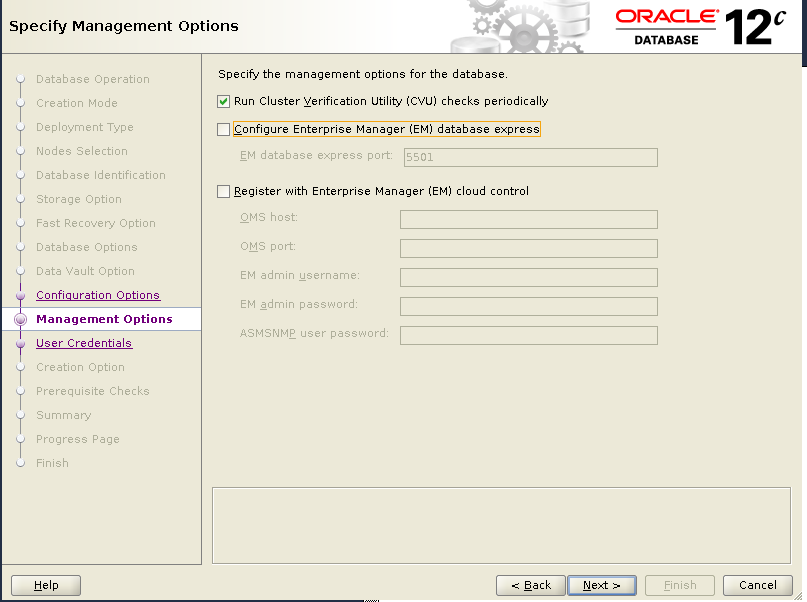Enable Configure Enterprise Manager database express
807x602 pixels.
pyautogui.click(x=225, y=129)
